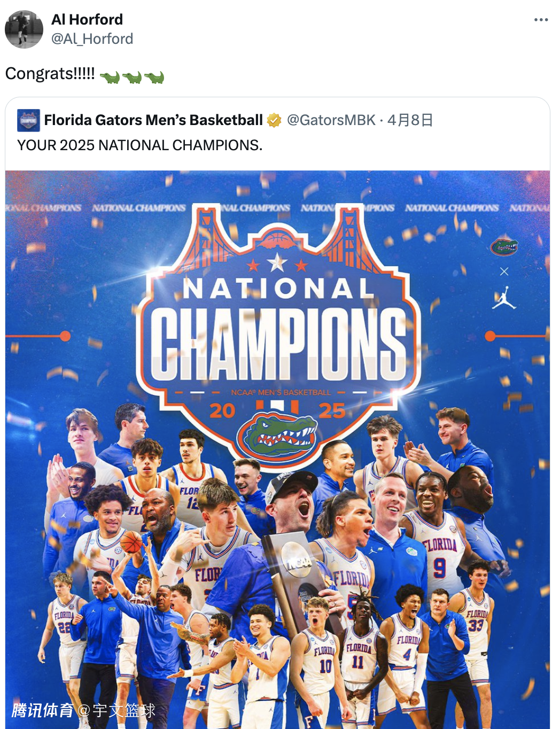Open the three-dot more options menu
The image size is (560, 729).
(x=541, y=20)
